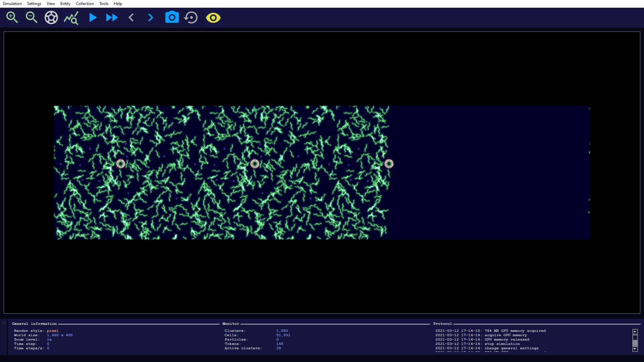644x362 pixels.
Task: Open the Simulation menu
Action: 12,4
